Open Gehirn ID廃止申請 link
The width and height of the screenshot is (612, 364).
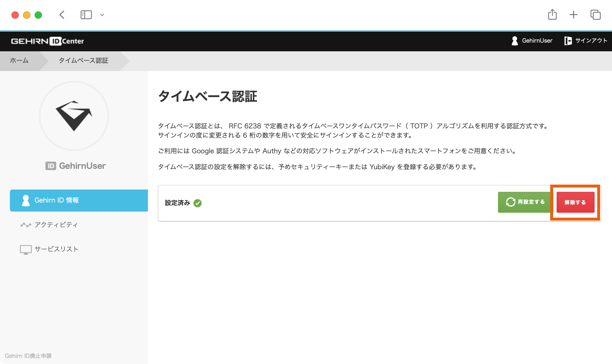28,356
